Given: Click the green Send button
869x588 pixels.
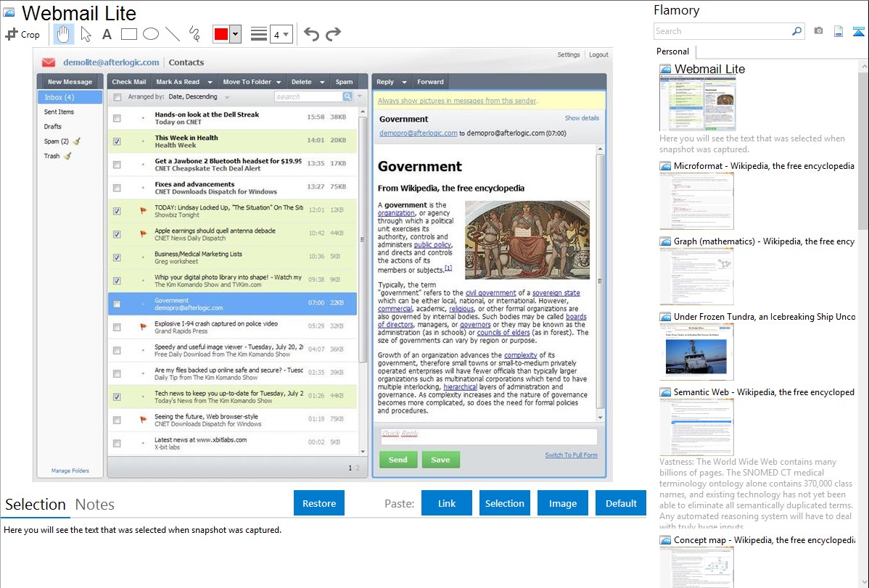Looking at the screenshot, I should point(398,460).
